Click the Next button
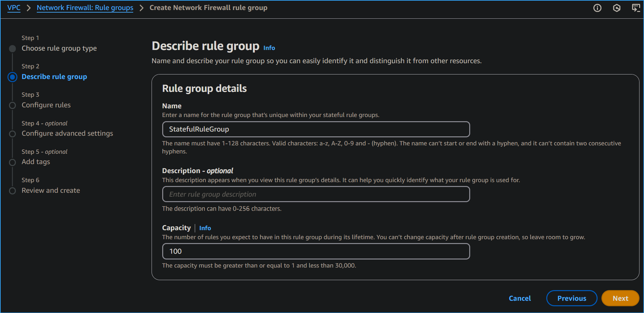This screenshot has height=313, width=644. (620, 298)
